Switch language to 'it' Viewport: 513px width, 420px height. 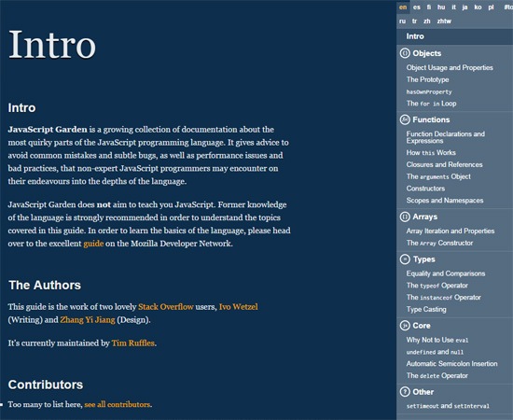point(453,7)
